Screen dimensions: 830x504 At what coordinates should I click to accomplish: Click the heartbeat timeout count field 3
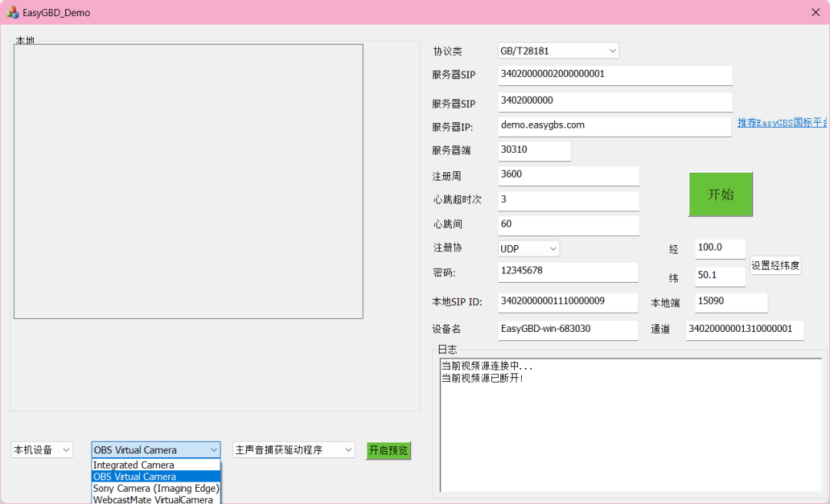[x=569, y=201]
